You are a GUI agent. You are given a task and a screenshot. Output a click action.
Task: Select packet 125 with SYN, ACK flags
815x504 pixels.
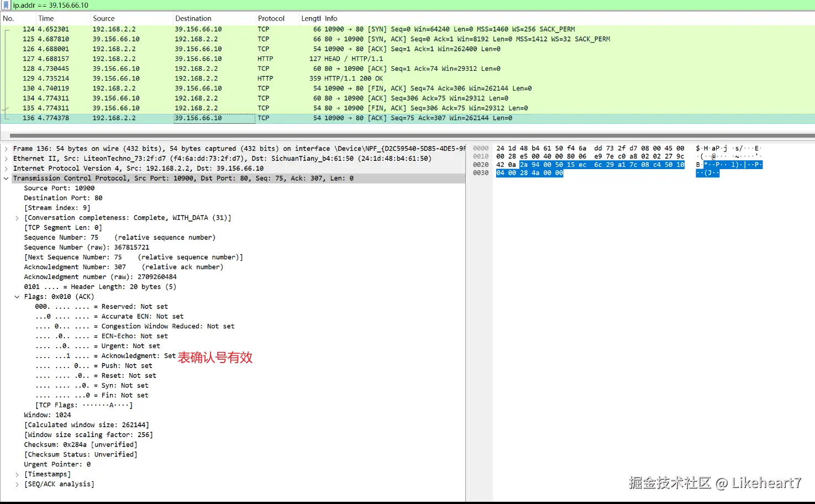click(408, 39)
